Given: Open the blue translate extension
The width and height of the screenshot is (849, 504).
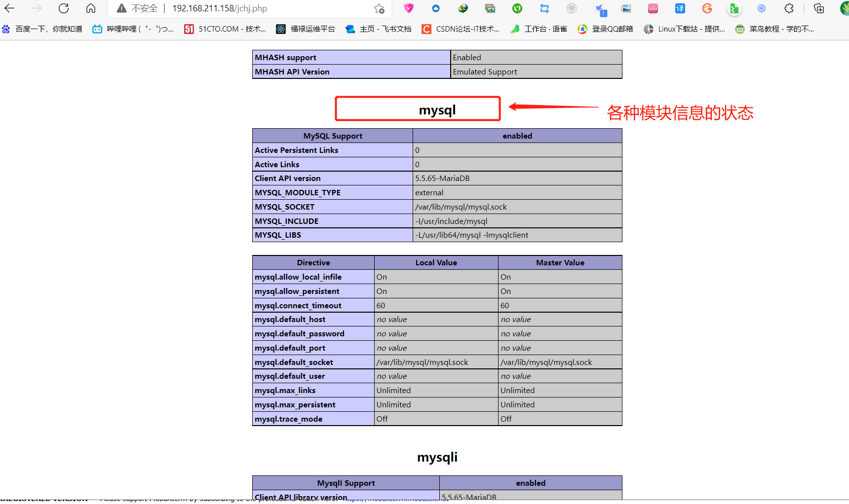Looking at the screenshot, I should (x=680, y=8).
